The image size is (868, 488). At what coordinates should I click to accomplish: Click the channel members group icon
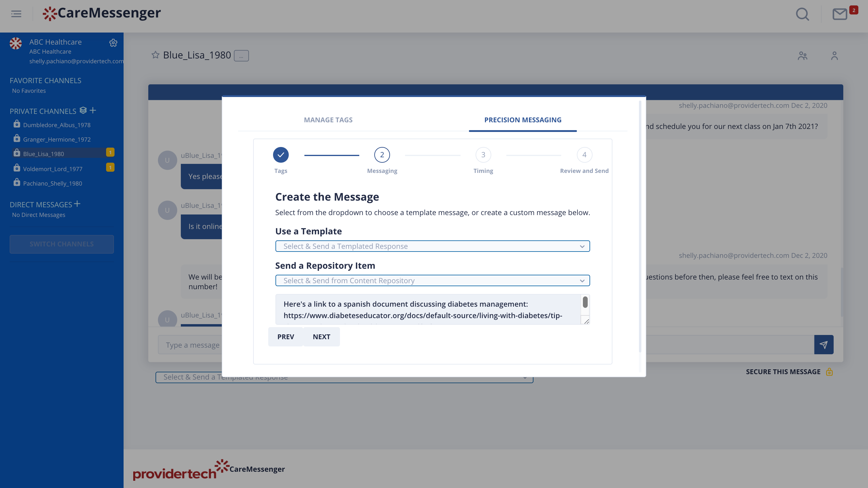[802, 55]
